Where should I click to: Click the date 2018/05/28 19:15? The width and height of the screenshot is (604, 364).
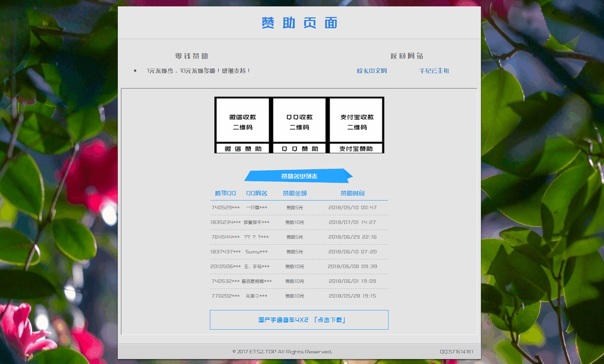click(x=353, y=296)
